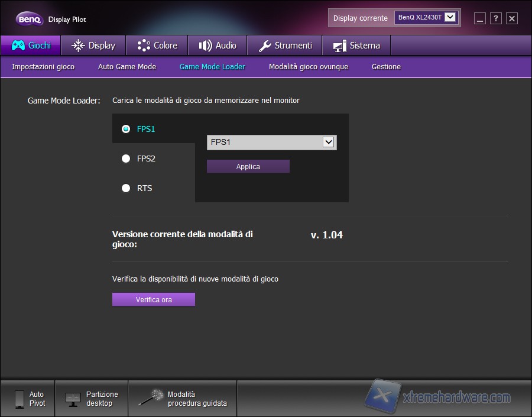This screenshot has width=532, height=417.
Task: Open the FPS1 mode dropdown list
Action: (329, 142)
